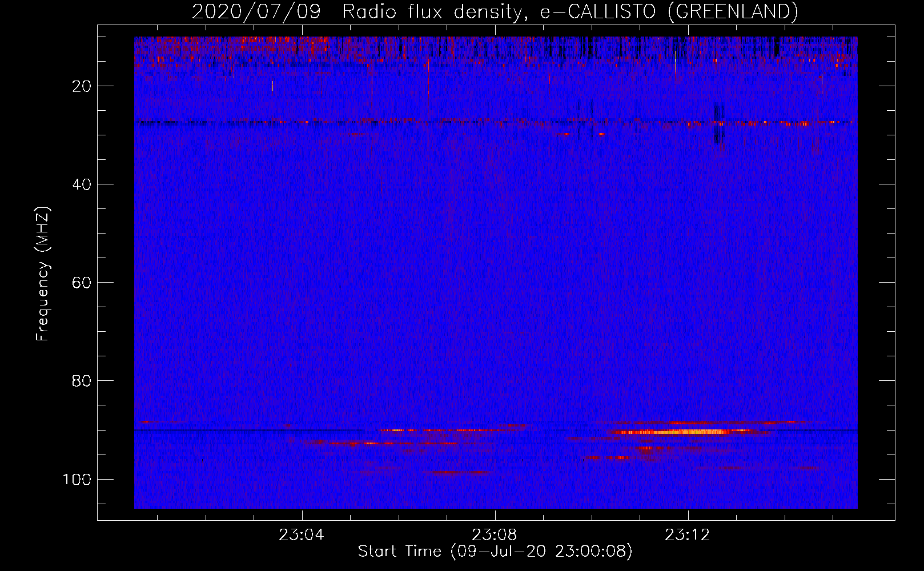Click the '40' frequency tick label
924x571 pixels.
click(x=82, y=184)
